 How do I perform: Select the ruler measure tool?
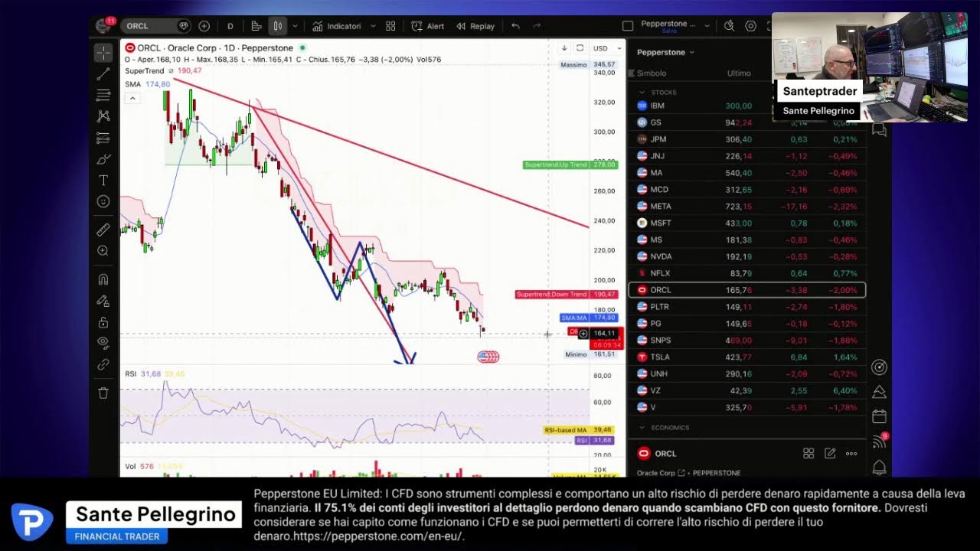tap(103, 230)
